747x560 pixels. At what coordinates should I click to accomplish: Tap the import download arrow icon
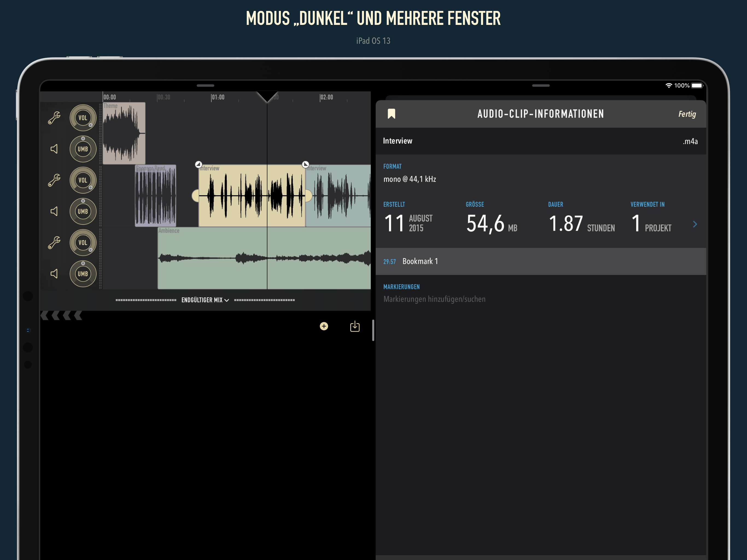(355, 326)
